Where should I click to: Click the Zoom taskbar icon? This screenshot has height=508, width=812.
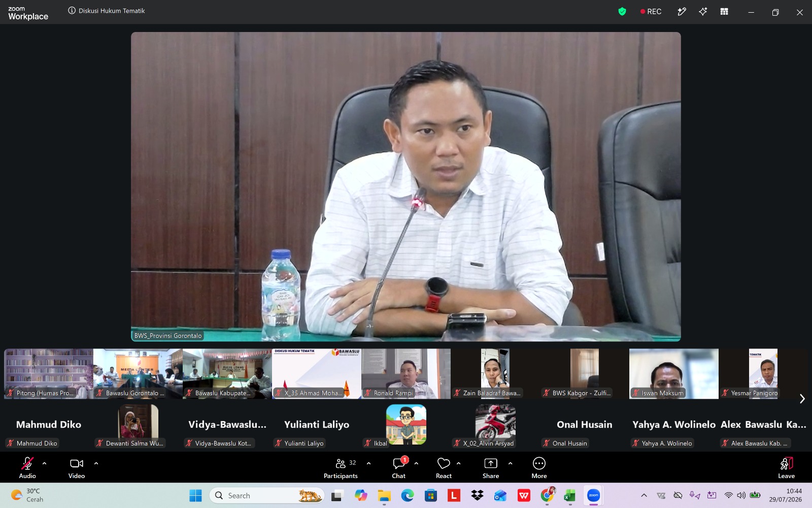(593, 495)
